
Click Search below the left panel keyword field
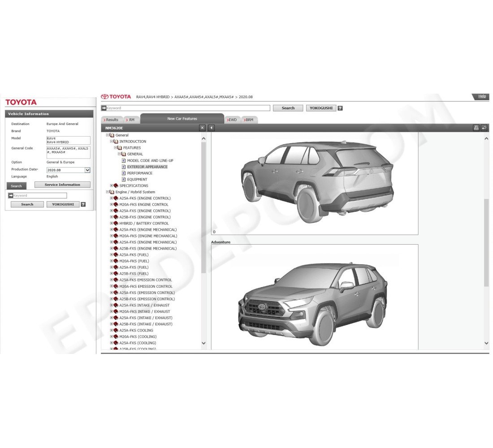point(27,204)
